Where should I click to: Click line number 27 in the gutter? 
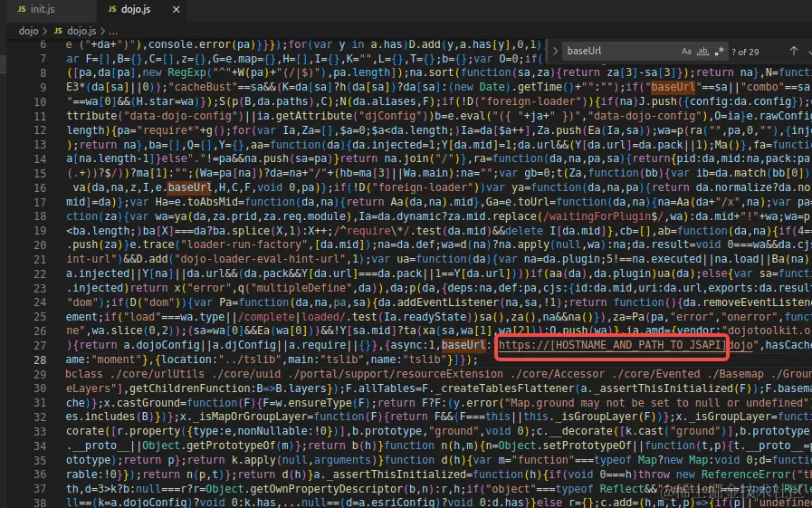pyautogui.click(x=41, y=345)
